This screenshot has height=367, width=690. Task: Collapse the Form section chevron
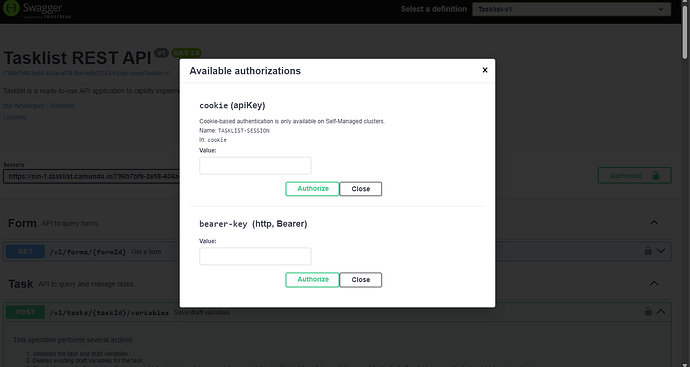(654, 223)
